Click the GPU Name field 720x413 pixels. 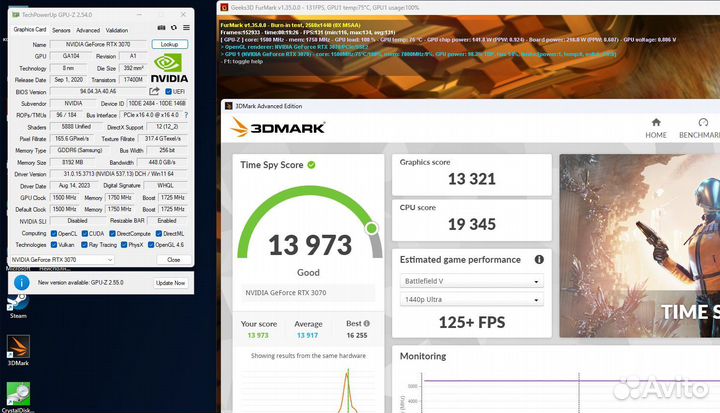coord(98,45)
